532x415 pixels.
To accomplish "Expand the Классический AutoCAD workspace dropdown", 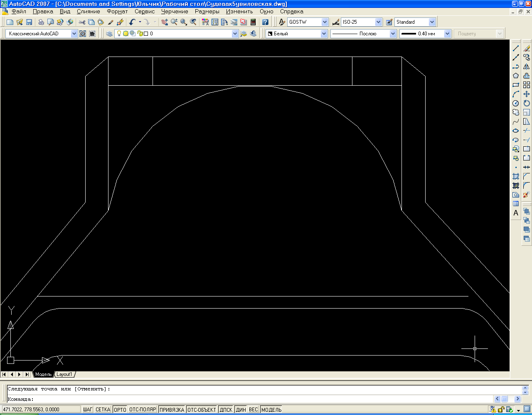I will click(x=74, y=34).
